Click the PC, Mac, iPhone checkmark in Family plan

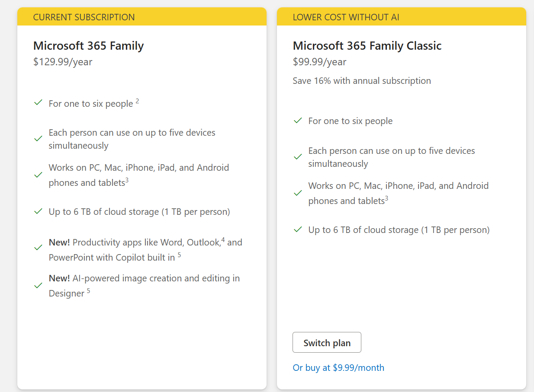click(38, 175)
